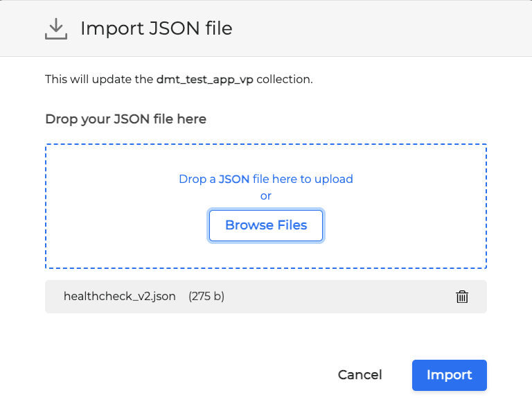This screenshot has width=532, height=402.
Task: Click the Browse Files button
Action: [x=266, y=225]
